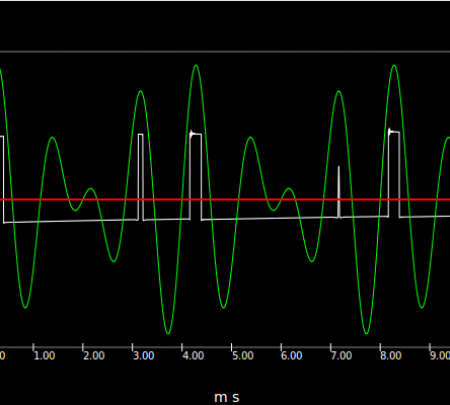Click the "m s" time unit label
450x405 pixels.
click(227, 397)
